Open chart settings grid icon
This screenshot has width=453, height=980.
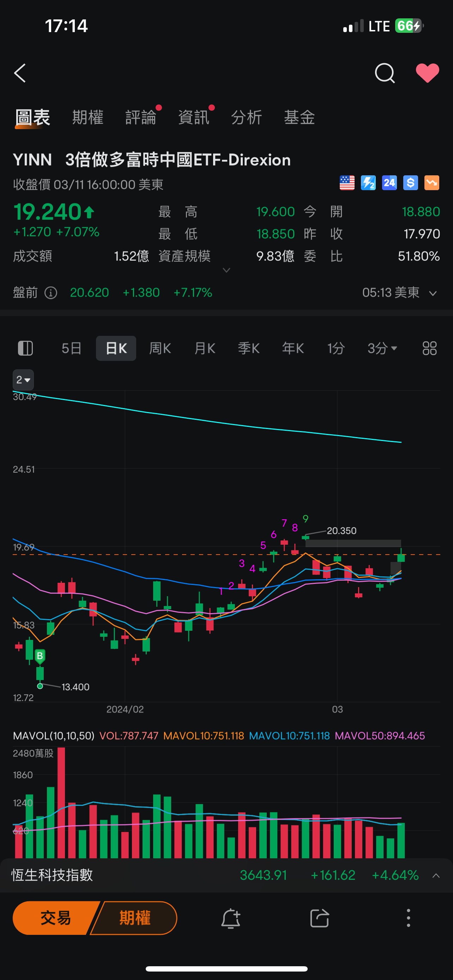coord(429,348)
